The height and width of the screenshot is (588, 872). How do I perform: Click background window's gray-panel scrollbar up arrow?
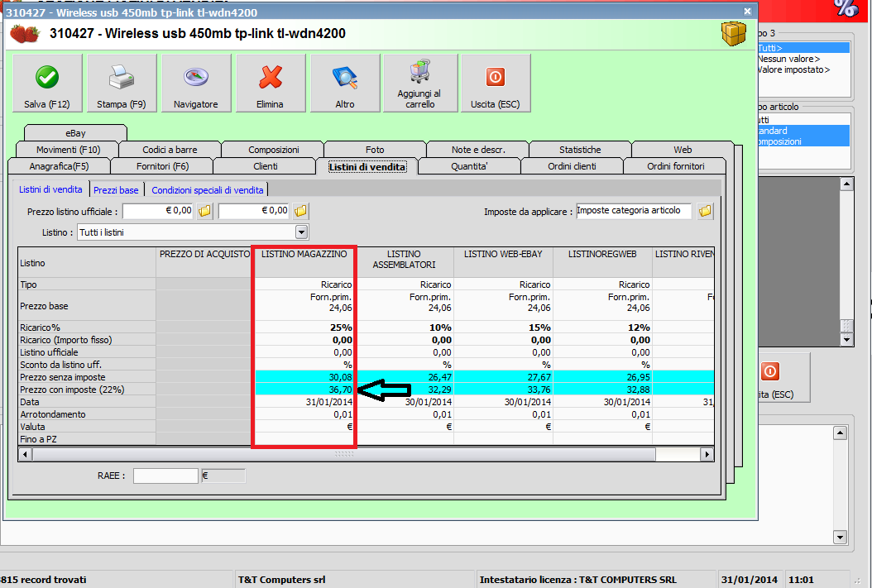pos(846,184)
